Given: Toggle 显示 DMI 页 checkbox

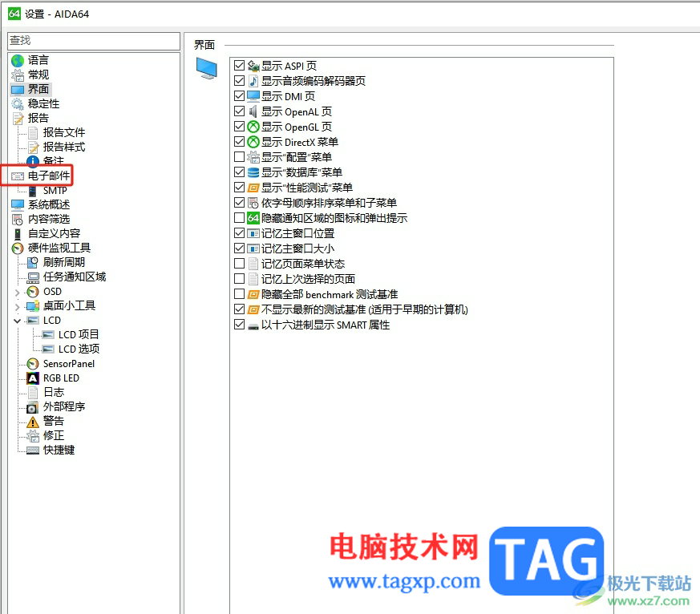Looking at the screenshot, I should pos(239,96).
